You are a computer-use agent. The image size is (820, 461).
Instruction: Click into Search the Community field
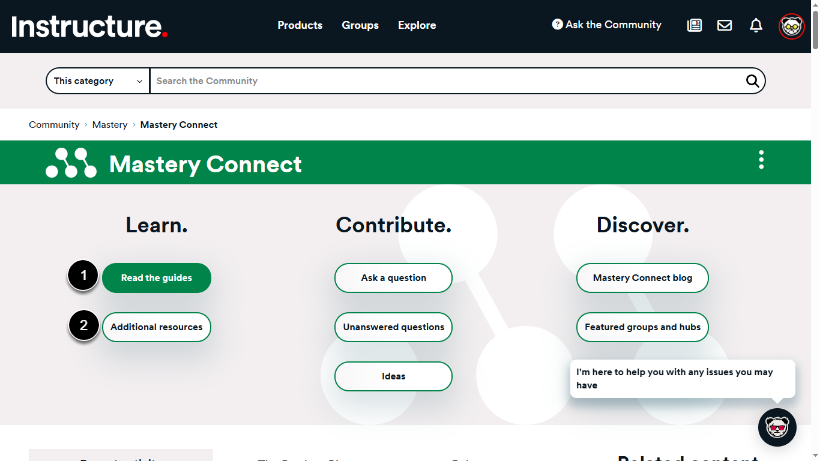point(447,81)
